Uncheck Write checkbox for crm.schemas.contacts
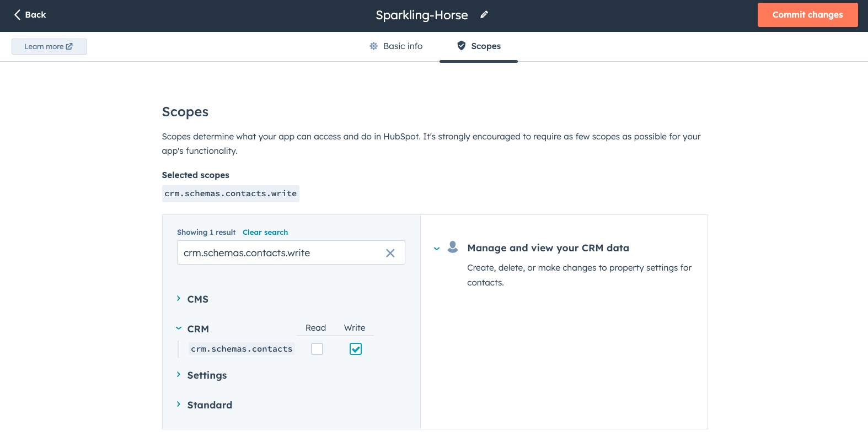 (356, 349)
